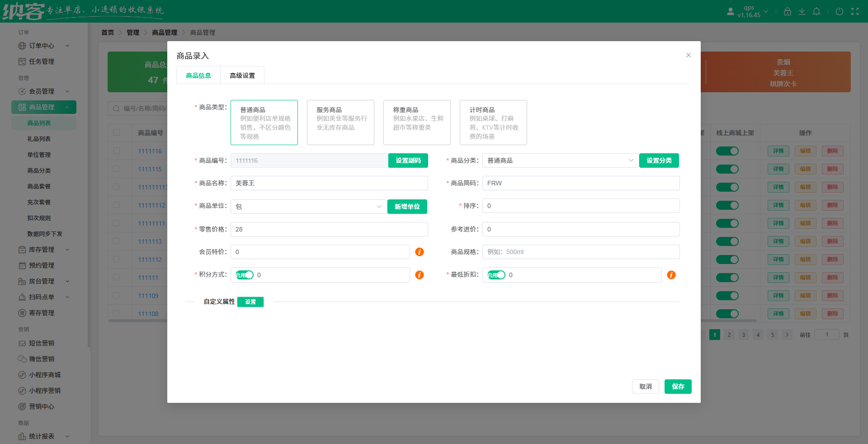Save the product with 保存 button
The image size is (868, 444).
click(x=678, y=387)
